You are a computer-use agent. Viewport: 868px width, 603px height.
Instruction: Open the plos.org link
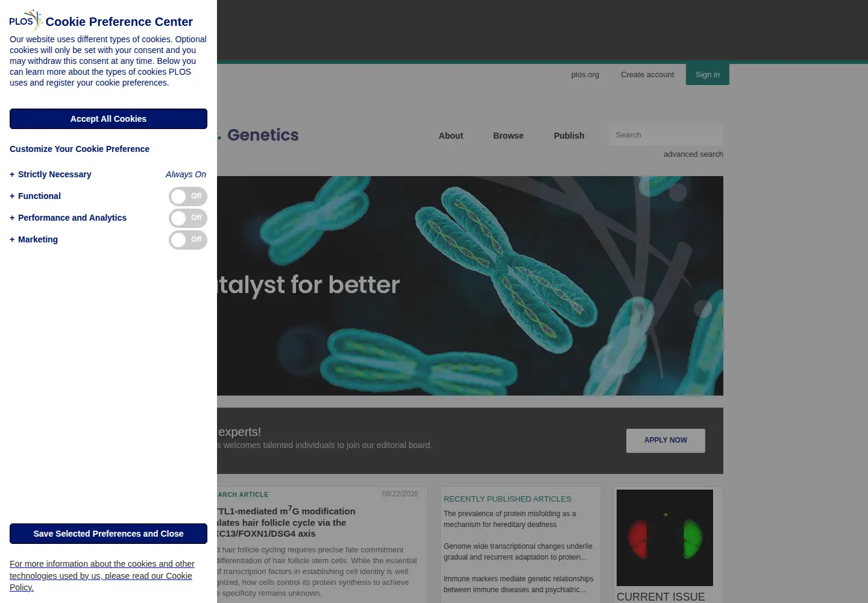pos(585,75)
